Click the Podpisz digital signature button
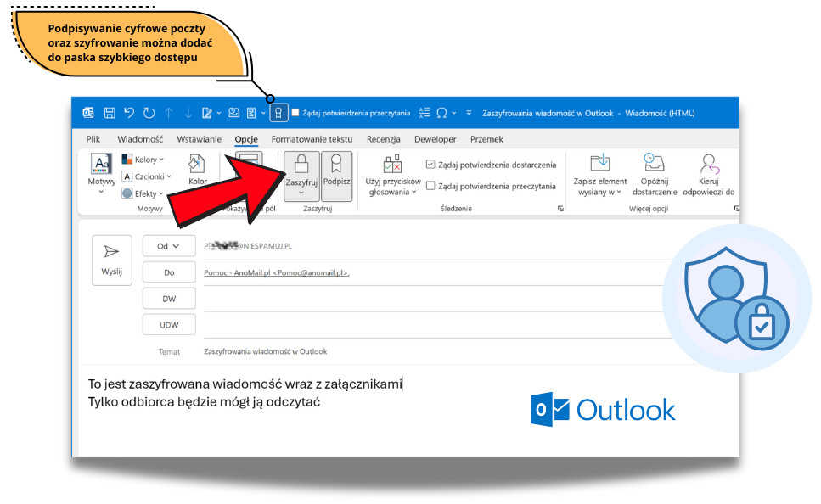The width and height of the screenshot is (821, 504). click(336, 176)
